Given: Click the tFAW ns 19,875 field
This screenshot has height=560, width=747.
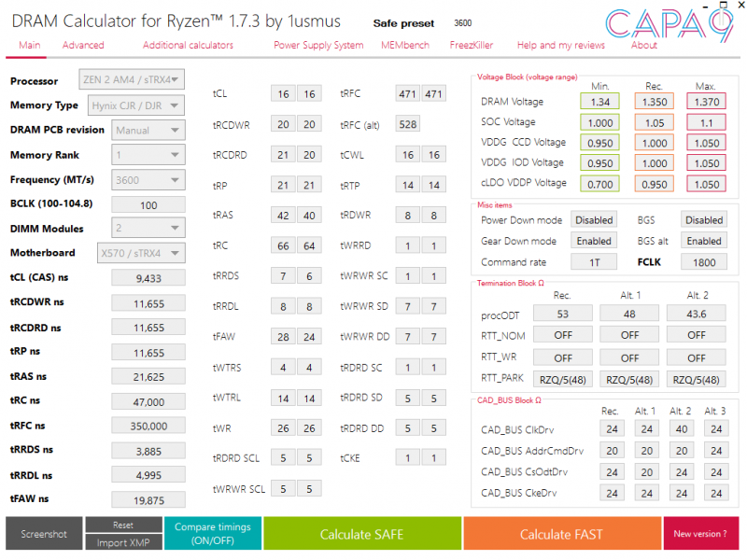Looking at the screenshot, I should click(x=148, y=500).
